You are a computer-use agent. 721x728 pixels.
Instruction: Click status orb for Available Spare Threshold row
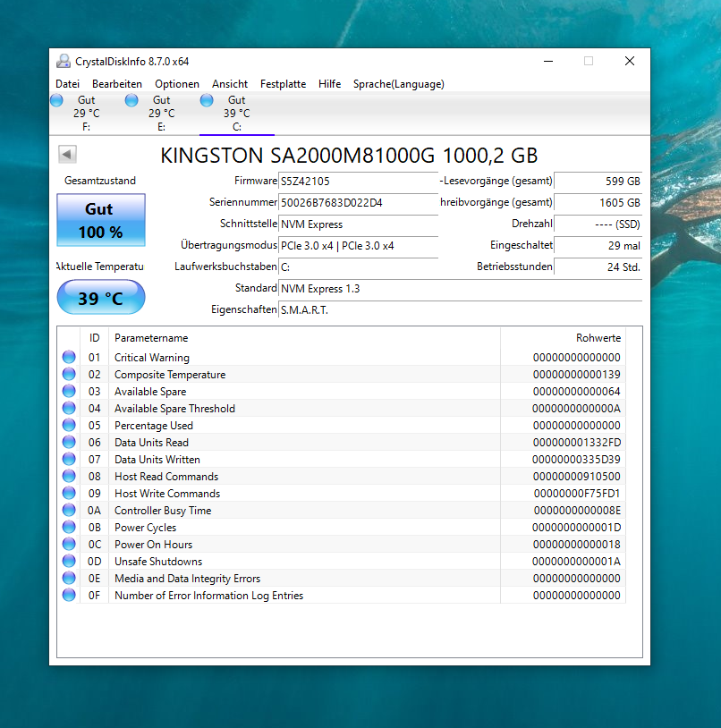[69, 408]
